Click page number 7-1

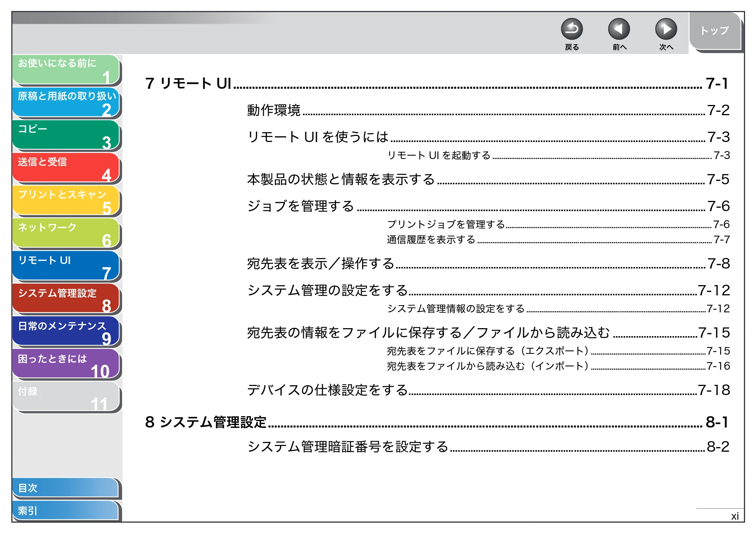coord(717,83)
